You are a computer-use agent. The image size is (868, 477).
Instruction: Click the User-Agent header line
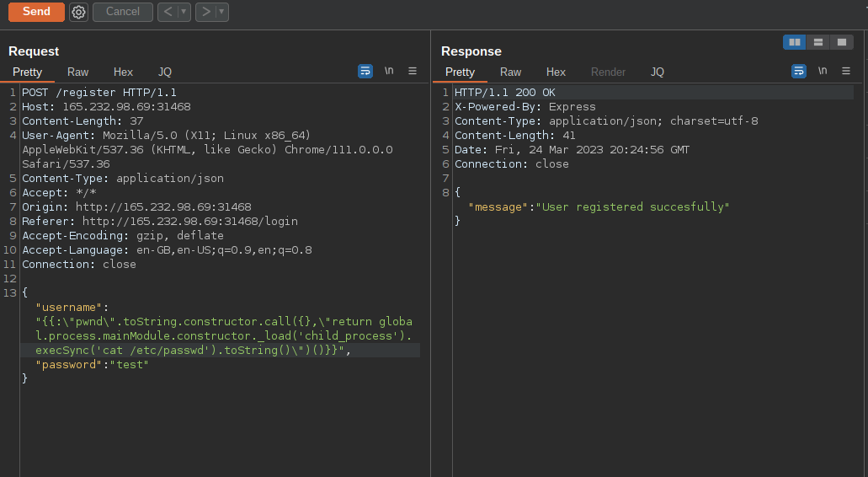coord(207,149)
